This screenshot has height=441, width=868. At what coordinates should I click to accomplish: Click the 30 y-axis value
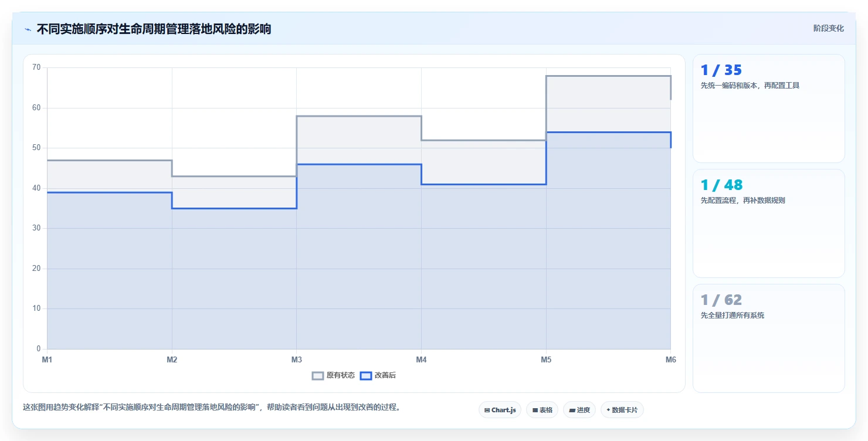[x=36, y=228]
